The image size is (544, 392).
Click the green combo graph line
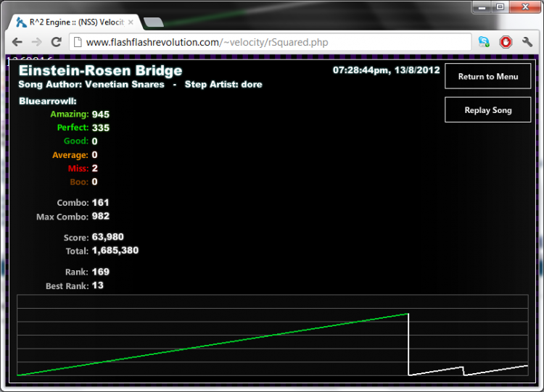point(213,344)
